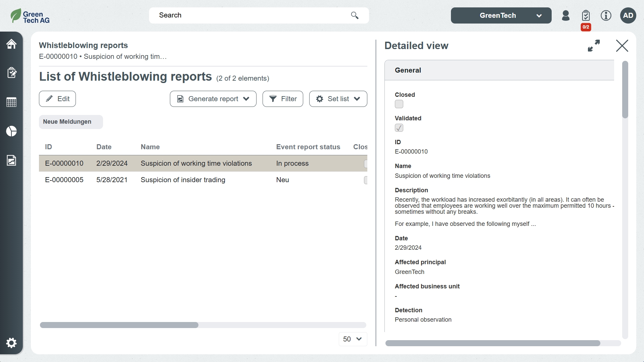644x362 pixels.
Task: Toggle the Closed checkbox in detailed view
Action: [399, 104]
